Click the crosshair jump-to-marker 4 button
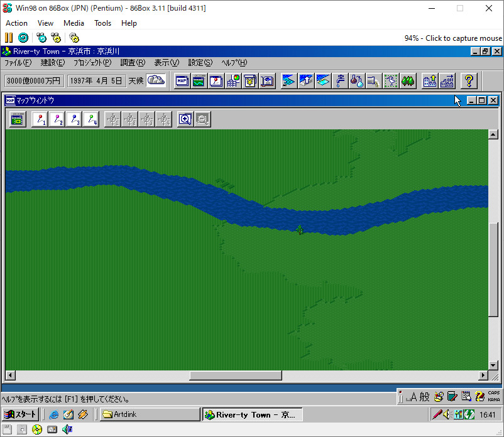 click(164, 119)
